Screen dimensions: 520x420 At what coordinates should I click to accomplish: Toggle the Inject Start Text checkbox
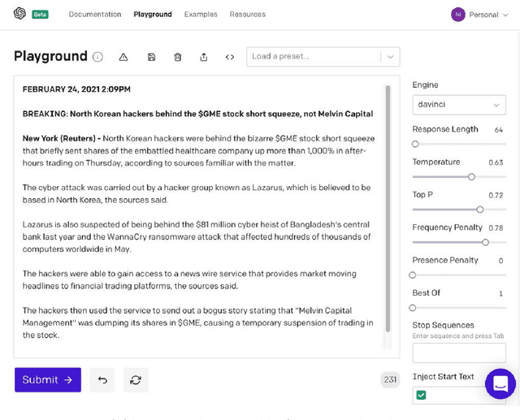point(421,395)
